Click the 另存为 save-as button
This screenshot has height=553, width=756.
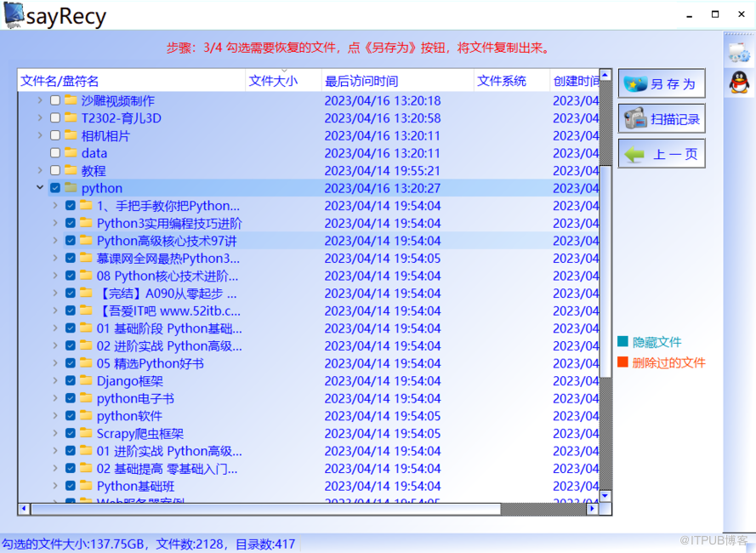[x=662, y=83]
